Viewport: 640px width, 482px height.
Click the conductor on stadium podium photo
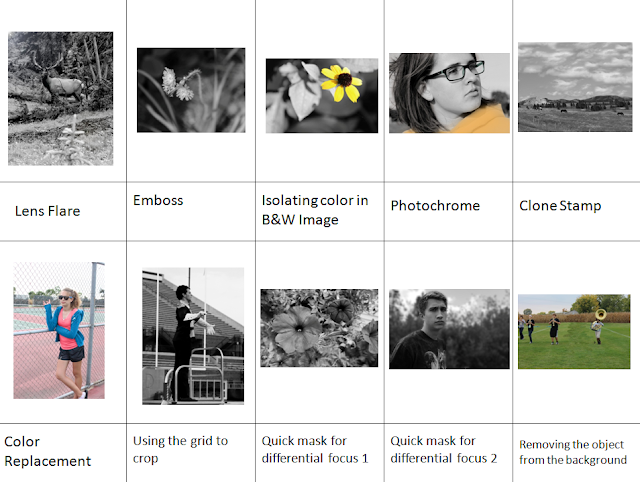pos(193,336)
